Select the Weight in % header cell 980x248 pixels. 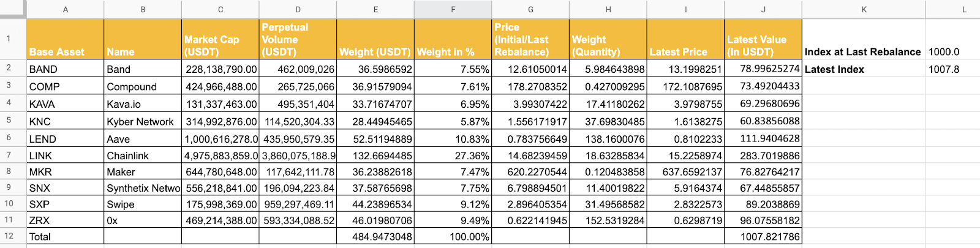(x=453, y=39)
